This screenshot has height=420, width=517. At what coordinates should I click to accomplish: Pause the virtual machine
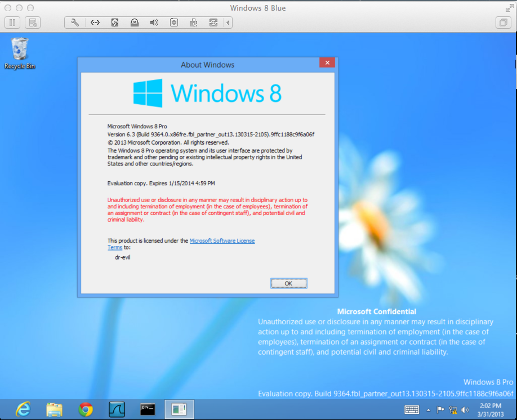[x=12, y=23]
